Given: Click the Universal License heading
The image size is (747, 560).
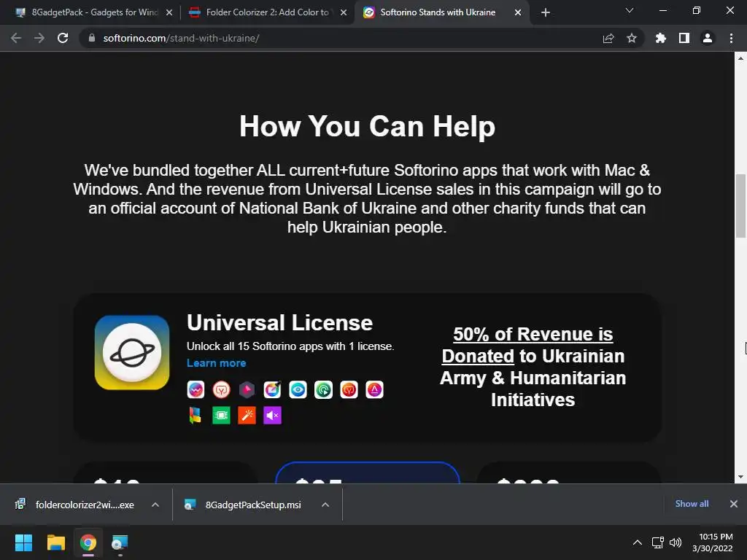Looking at the screenshot, I should coord(279,323).
